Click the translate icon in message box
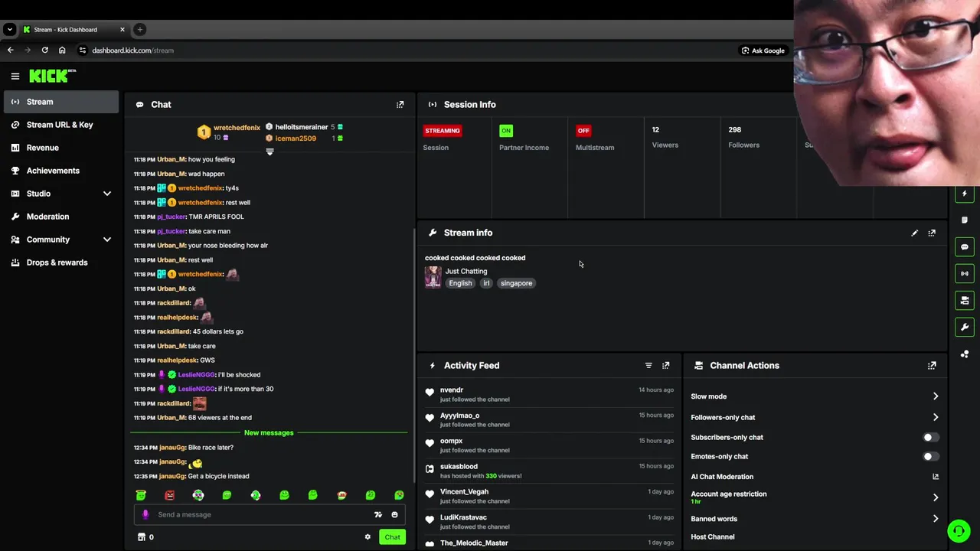The width and height of the screenshot is (980, 551). [x=377, y=515]
